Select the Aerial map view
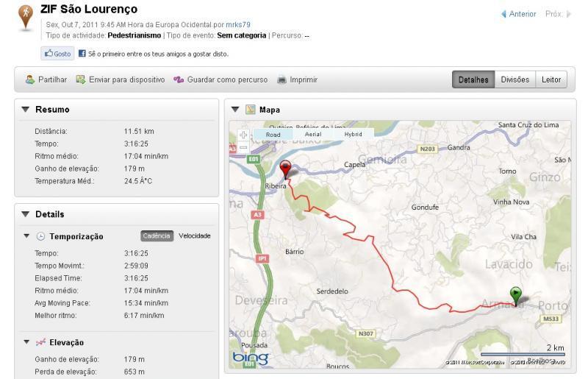This screenshot has width=588, height=379. 312,135
